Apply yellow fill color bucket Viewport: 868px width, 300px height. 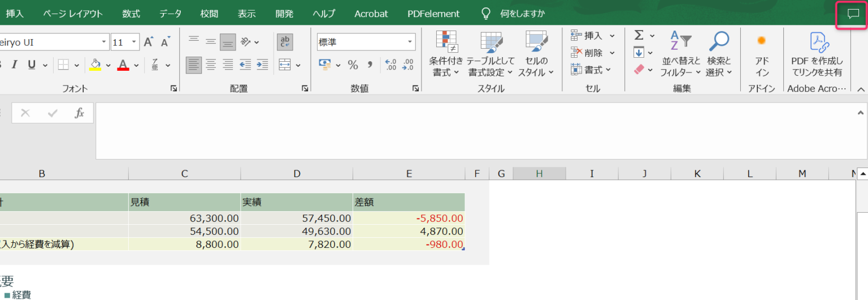[96, 65]
